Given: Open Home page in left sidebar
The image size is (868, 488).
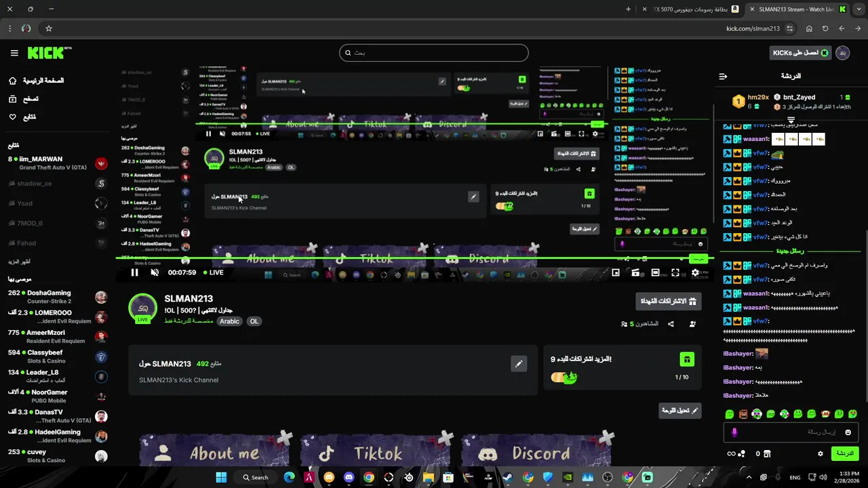Looking at the screenshot, I should [x=37, y=81].
